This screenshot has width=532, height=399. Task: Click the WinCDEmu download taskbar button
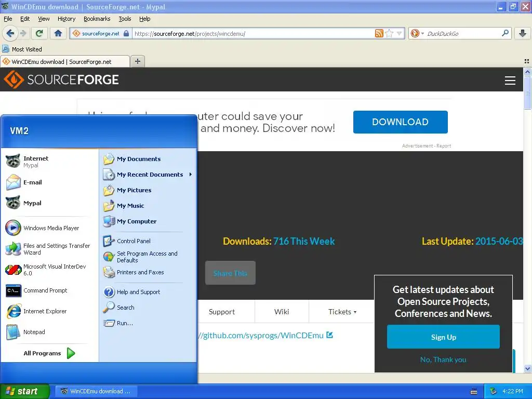click(96, 391)
